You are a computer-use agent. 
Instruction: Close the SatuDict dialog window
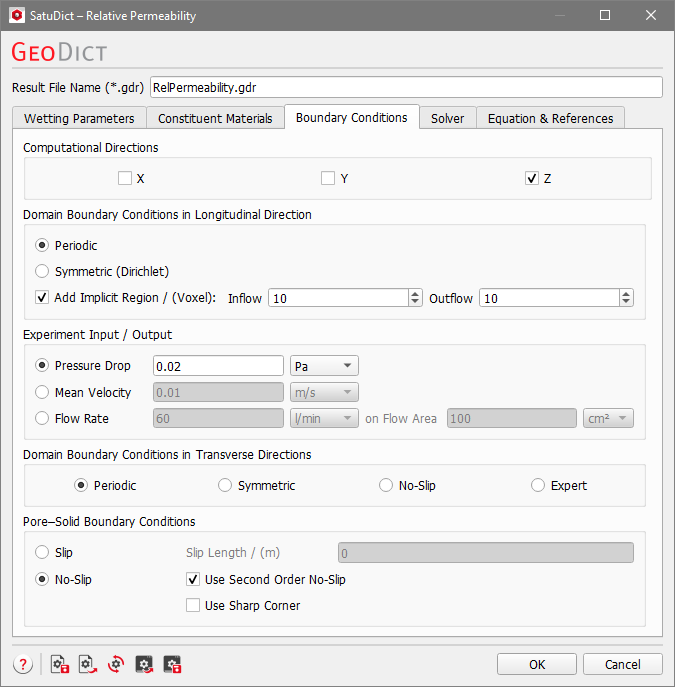[x=651, y=15]
